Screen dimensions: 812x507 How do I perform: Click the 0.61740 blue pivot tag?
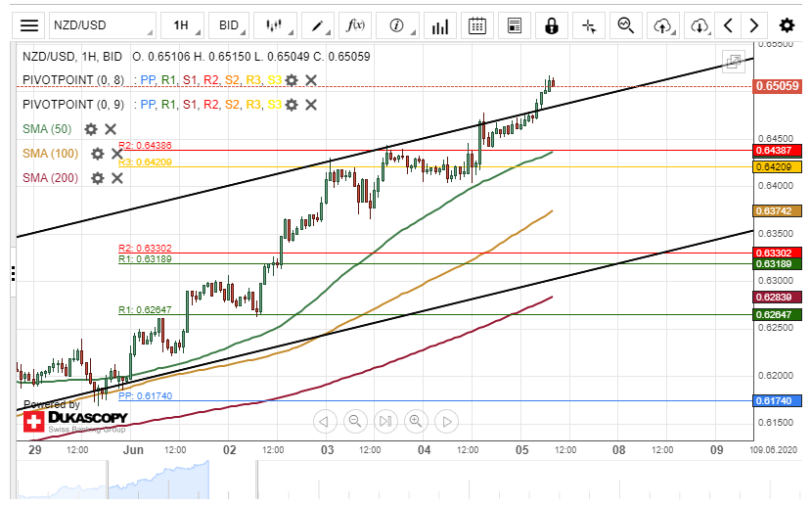pyautogui.click(x=778, y=401)
